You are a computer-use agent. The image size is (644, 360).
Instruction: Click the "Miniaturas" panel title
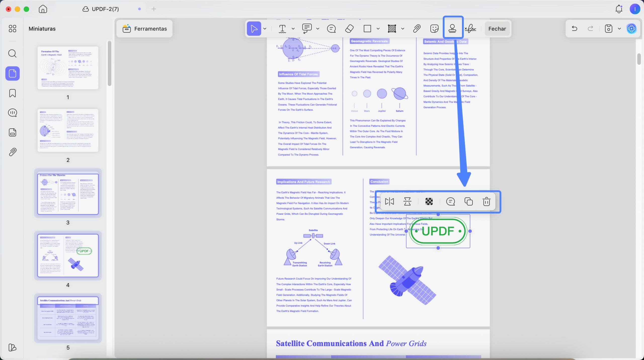(42, 29)
